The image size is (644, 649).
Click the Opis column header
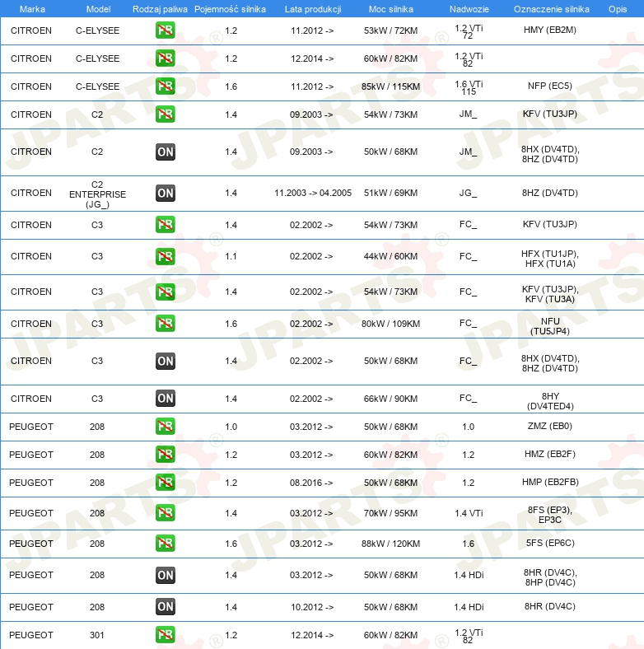[x=617, y=9]
